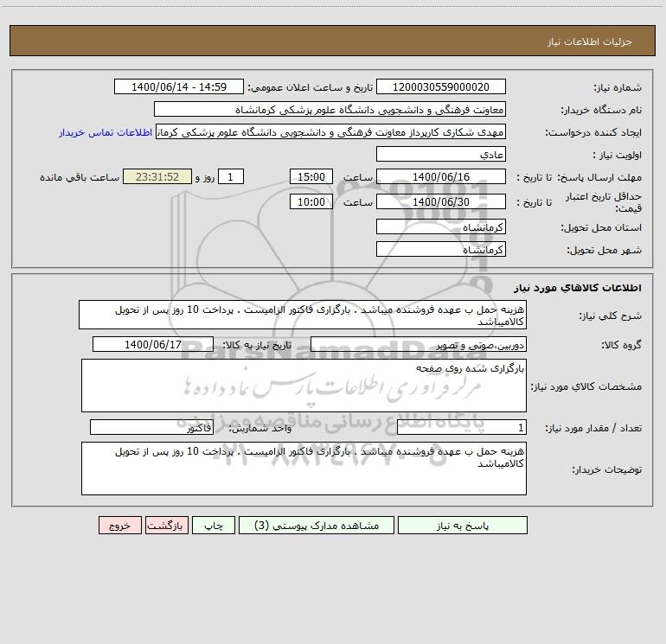Click شهر محل تحویل field کرمانشاه
This screenshot has width=666, height=644.
point(441,249)
